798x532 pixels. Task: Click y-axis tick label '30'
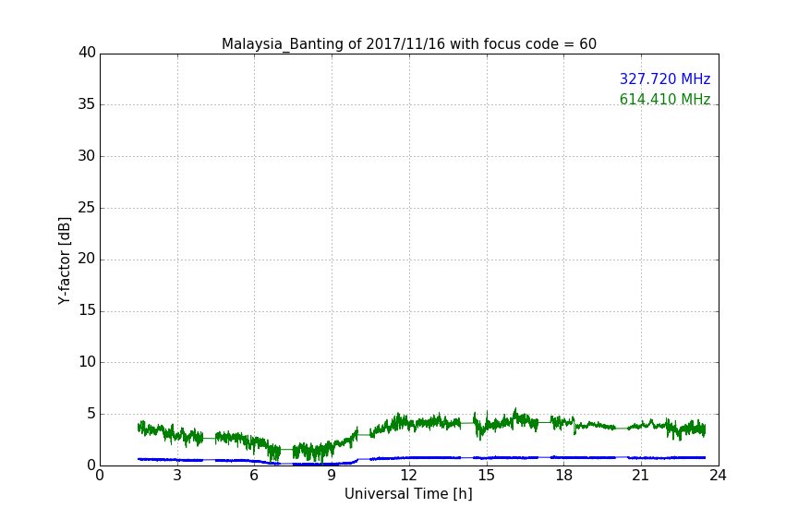(87, 156)
